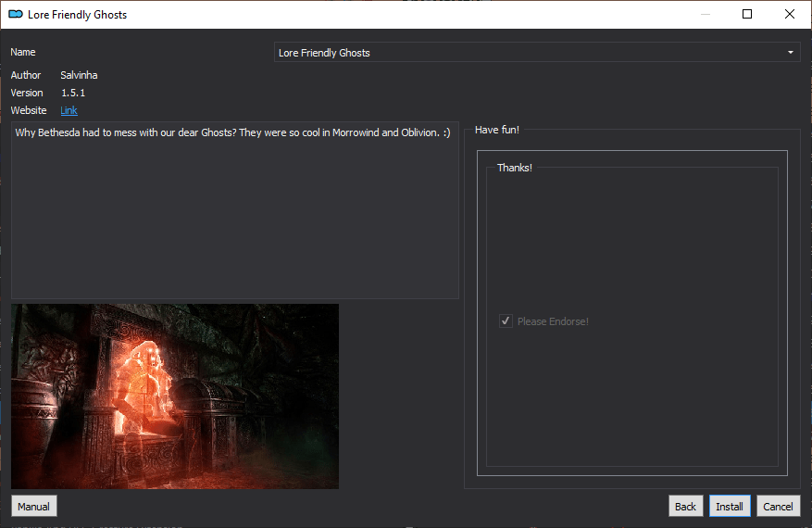Open the Website Link hyperlink
This screenshot has width=812, height=528.
coord(69,110)
